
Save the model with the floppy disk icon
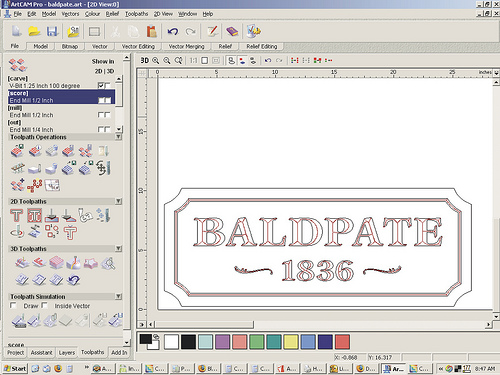point(52,32)
